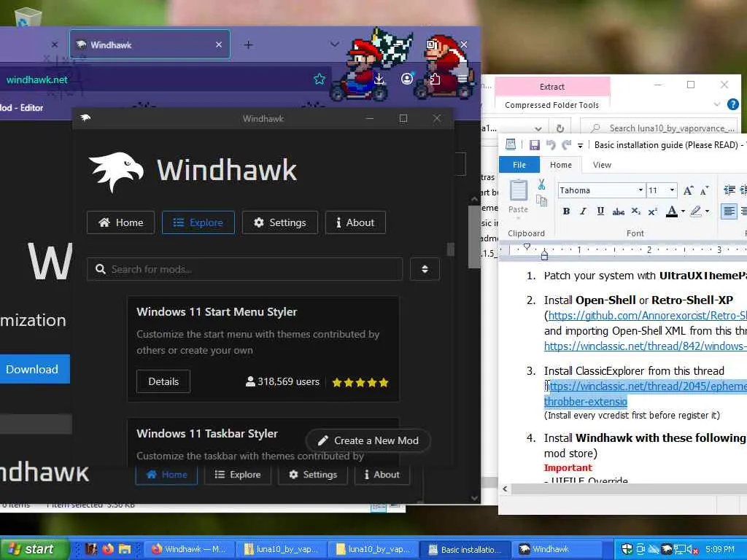The width and height of the screenshot is (747, 560).
Task: Open Firefox downloads arrow icon
Action: (379, 79)
